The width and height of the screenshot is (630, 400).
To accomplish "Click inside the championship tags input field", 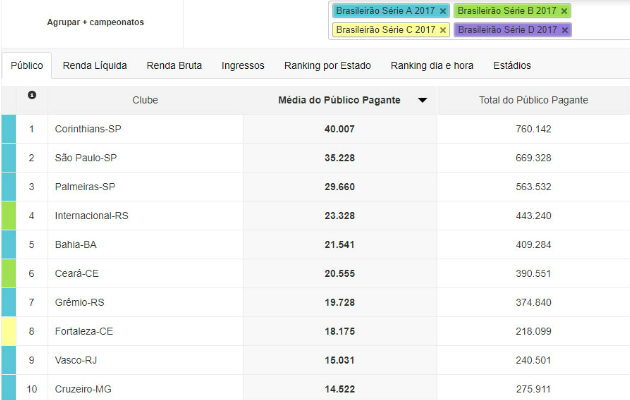I will click(x=600, y=30).
